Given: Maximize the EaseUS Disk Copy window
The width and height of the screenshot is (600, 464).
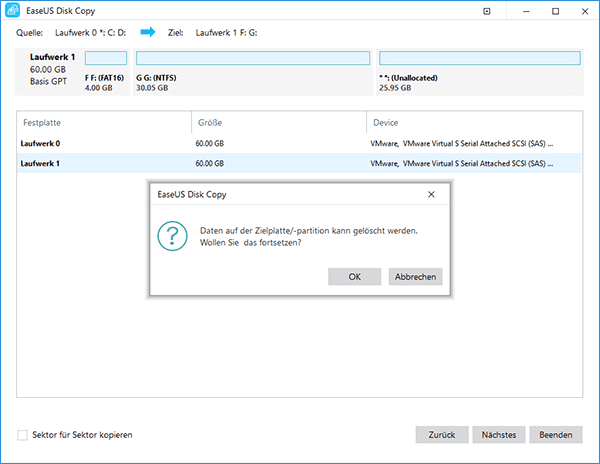Looking at the screenshot, I should 555,12.
